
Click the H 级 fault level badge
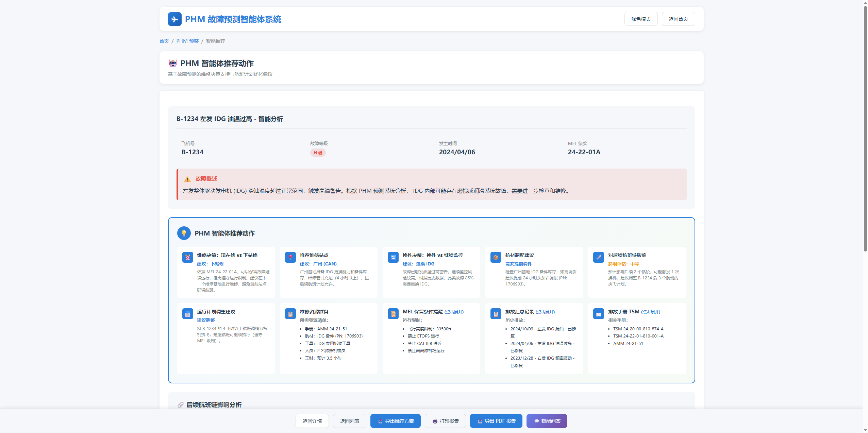[318, 153]
